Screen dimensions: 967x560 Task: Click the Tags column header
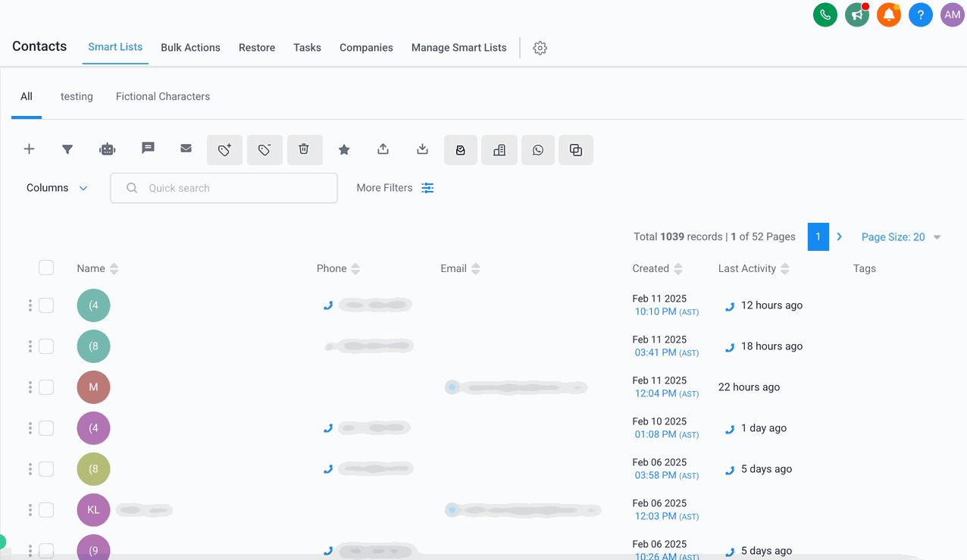pyautogui.click(x=865, y=268)
